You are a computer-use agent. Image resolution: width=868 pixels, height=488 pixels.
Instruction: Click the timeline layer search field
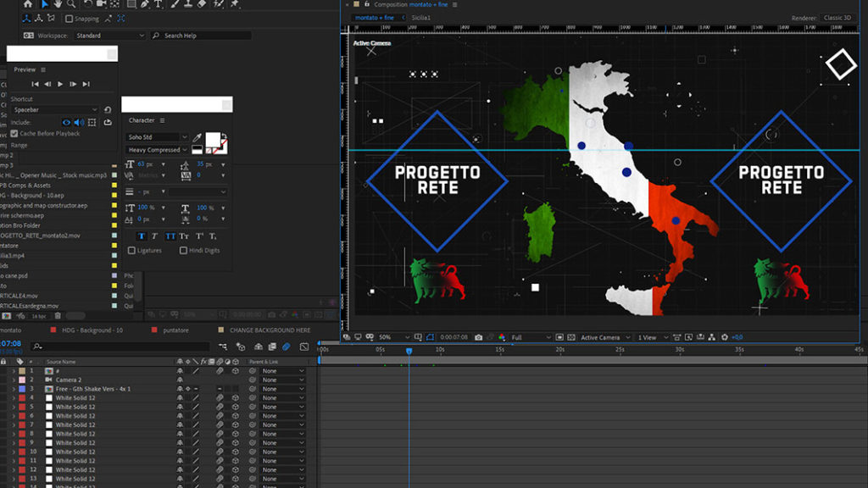[120, 347]
